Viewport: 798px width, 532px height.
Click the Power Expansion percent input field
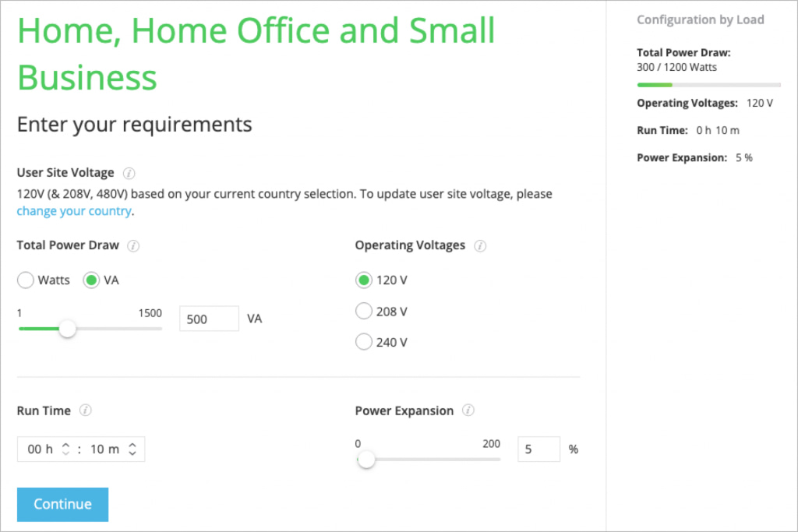click(538, 449)
